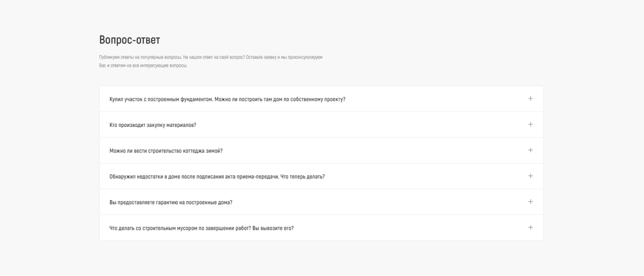Click sentence 'Публикуем ответы на популярные вопросы.'
The width and height of the screenshot is (644, 276).
140,58
